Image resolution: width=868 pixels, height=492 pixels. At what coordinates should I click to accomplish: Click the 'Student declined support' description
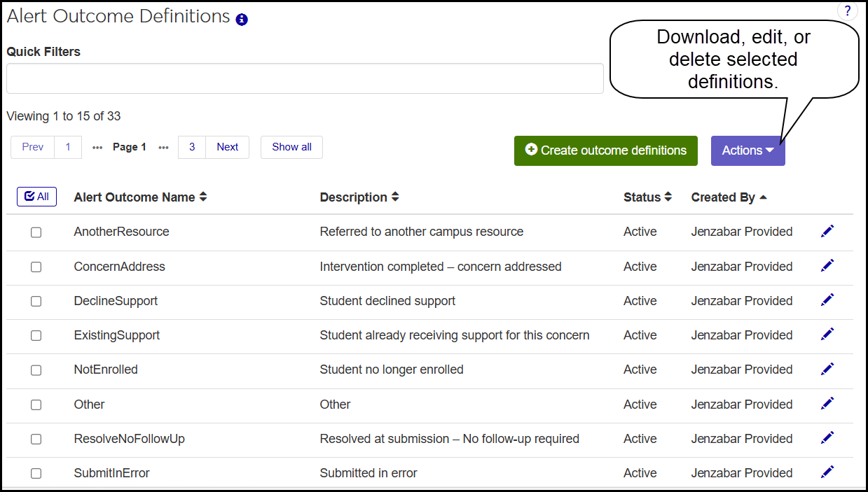coord(387,301)
